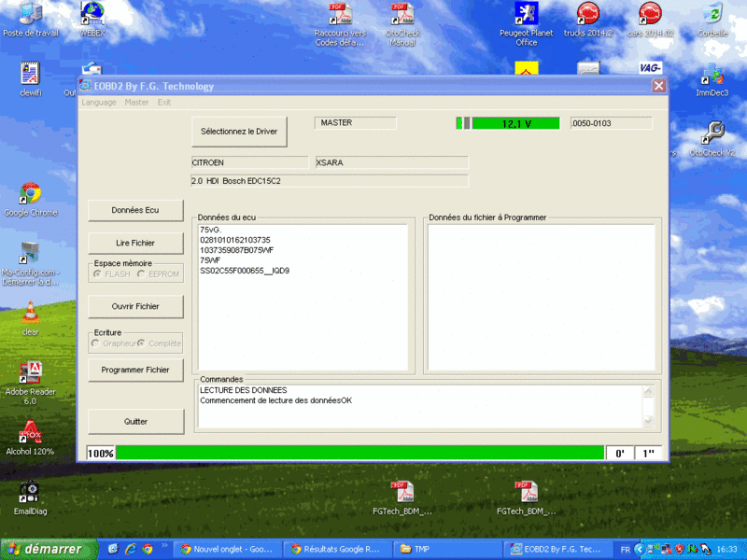Image resolution: width=747 pixels, height=560 pixels.
Task: Open the VLC 'clear' desktop icon
Action: click(31, 319)
